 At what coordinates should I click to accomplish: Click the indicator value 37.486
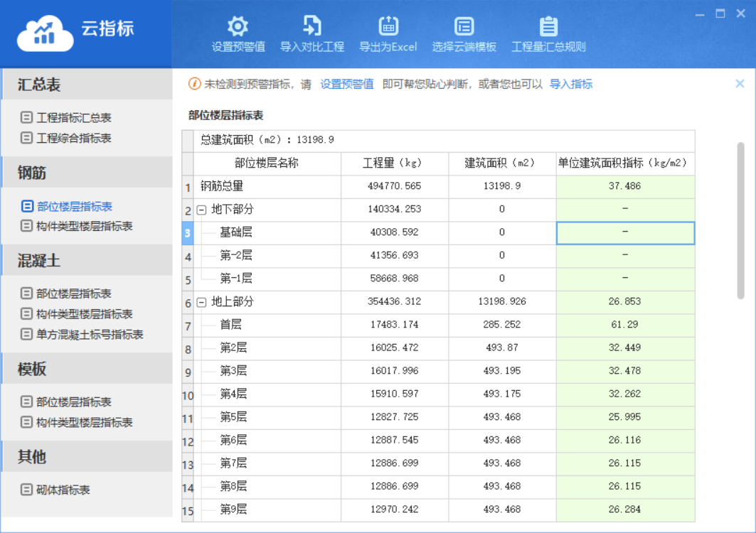pos(625,186)
